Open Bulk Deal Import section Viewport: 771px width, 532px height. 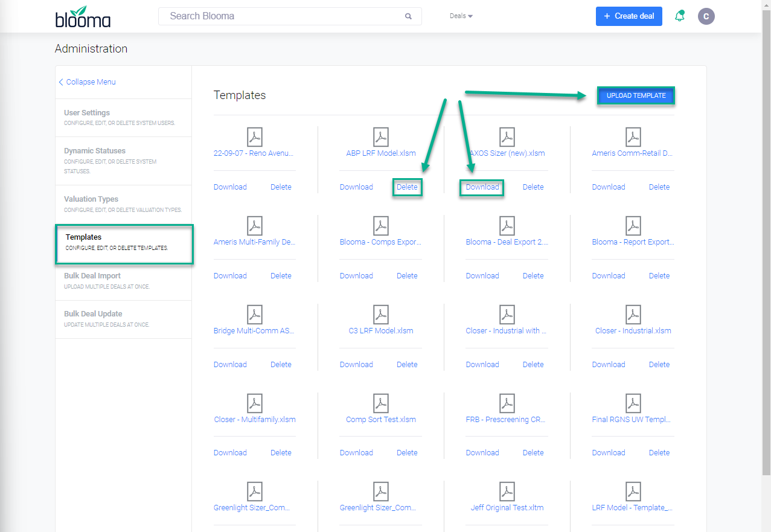click(123, 281)
